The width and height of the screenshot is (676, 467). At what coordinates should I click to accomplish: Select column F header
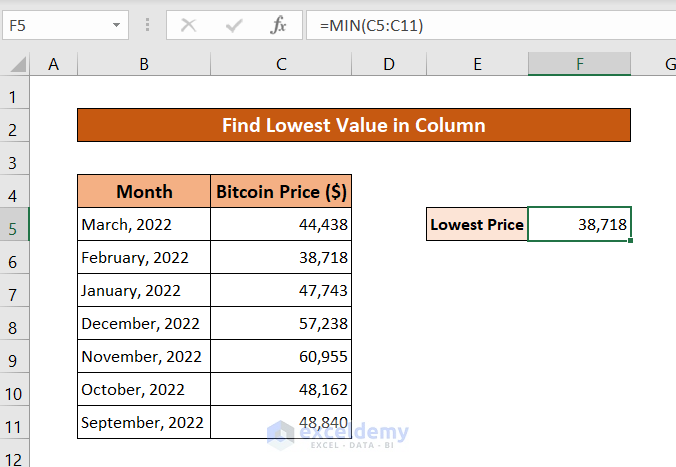tap(579, 65)
